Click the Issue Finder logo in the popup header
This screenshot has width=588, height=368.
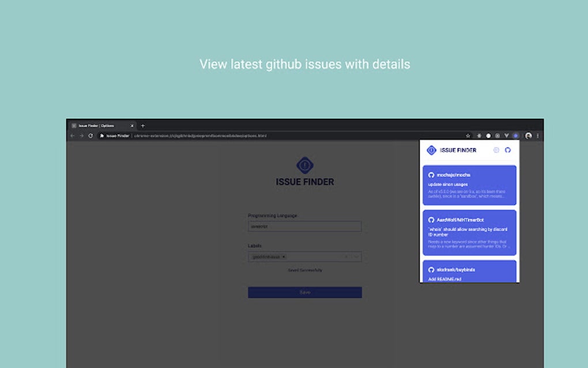pos(432,150)
